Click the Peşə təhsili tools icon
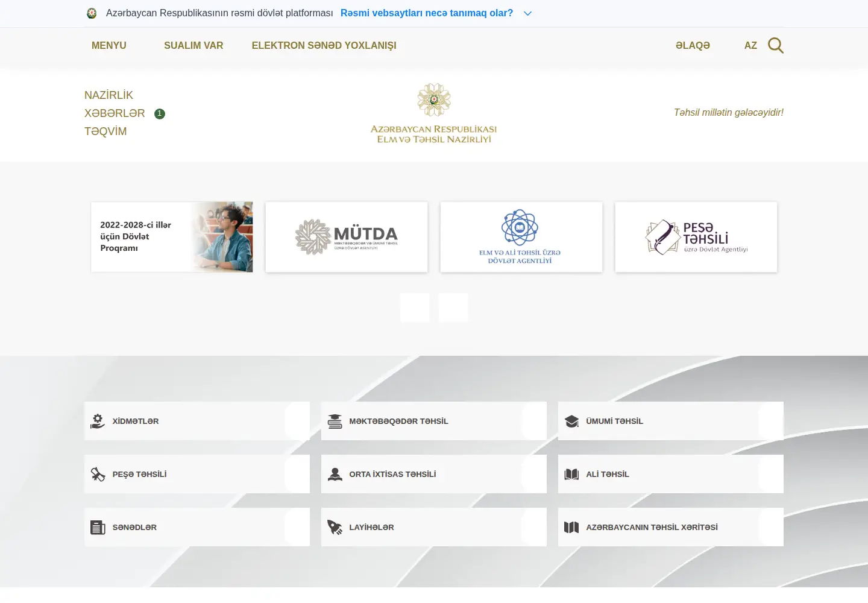The width and height of the screenshot is (868, 603). point(98,474)
